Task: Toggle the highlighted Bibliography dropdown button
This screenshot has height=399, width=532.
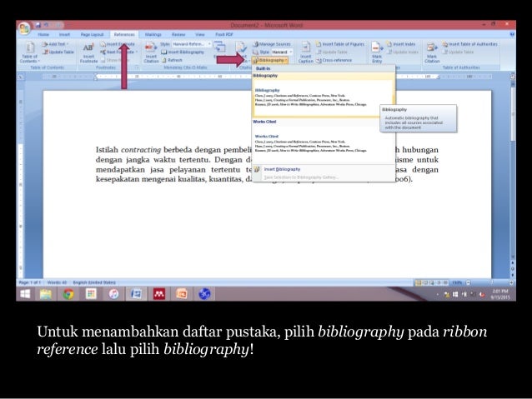Action: [270, 60]
